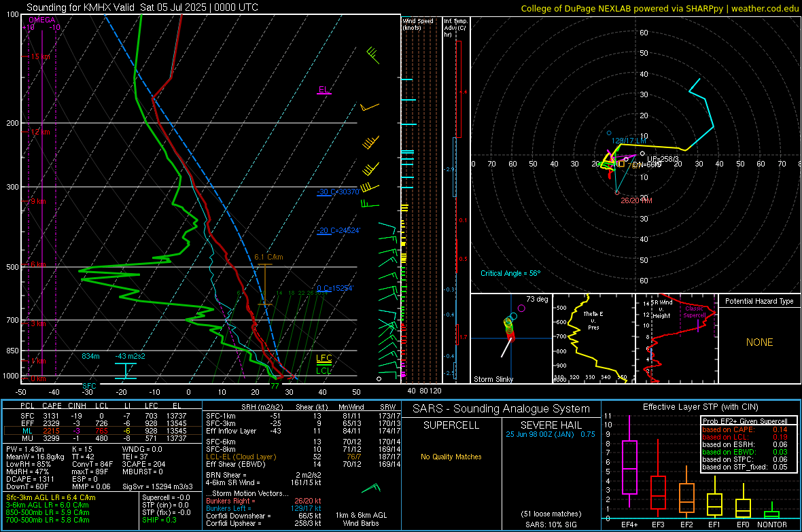Click the 'Eff Shear (EBWD)' row label
802x532 pixels.
tap(236, 464)
